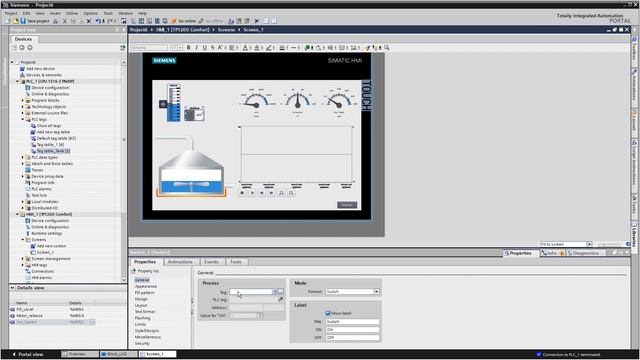This screenshot has width=640, height=360.
Task: Click the project tree view toggle icon
Action: click(122, 48)
